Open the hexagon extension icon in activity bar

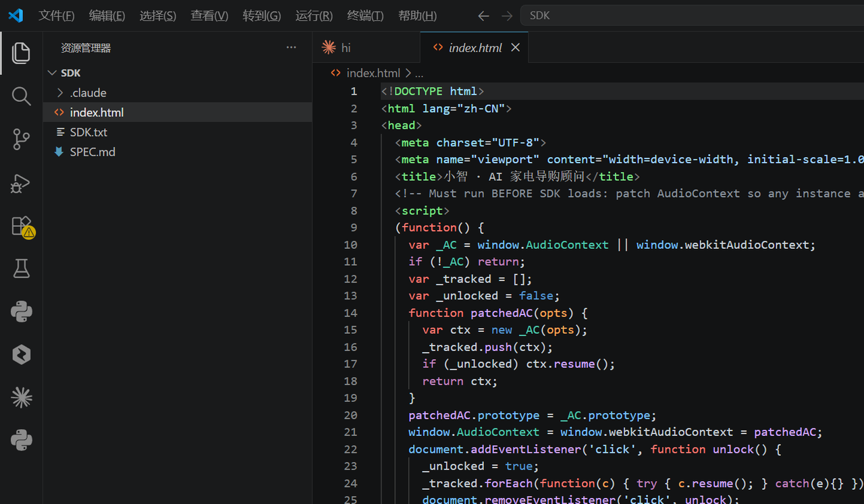[22, 355]
